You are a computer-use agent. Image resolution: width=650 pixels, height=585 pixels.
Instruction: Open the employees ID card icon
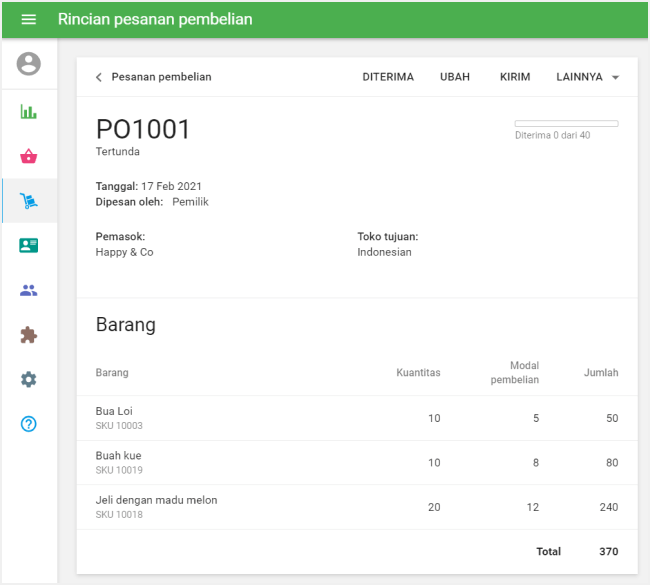pos(29,246)
